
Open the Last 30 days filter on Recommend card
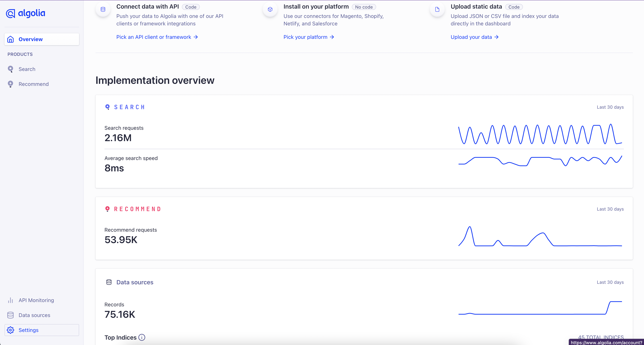[x=610, y=209]
